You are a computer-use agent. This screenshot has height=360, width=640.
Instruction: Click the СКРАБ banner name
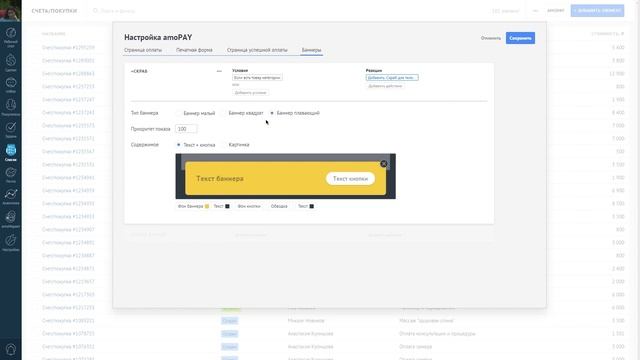coord(139,71)
